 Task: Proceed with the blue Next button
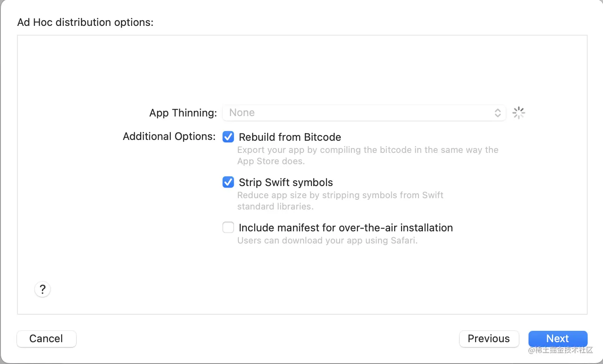coord(557,339)
